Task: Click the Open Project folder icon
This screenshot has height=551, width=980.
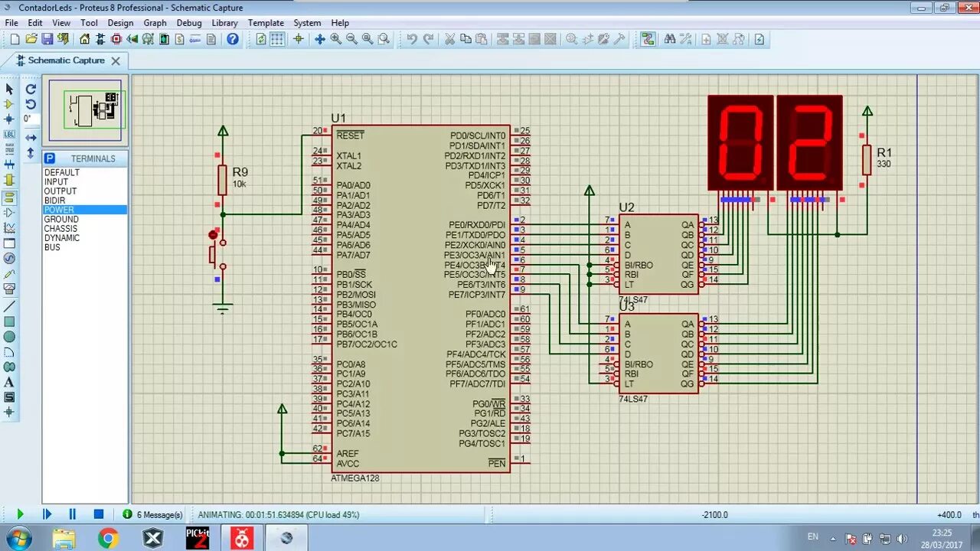Action: pos(31,39)
